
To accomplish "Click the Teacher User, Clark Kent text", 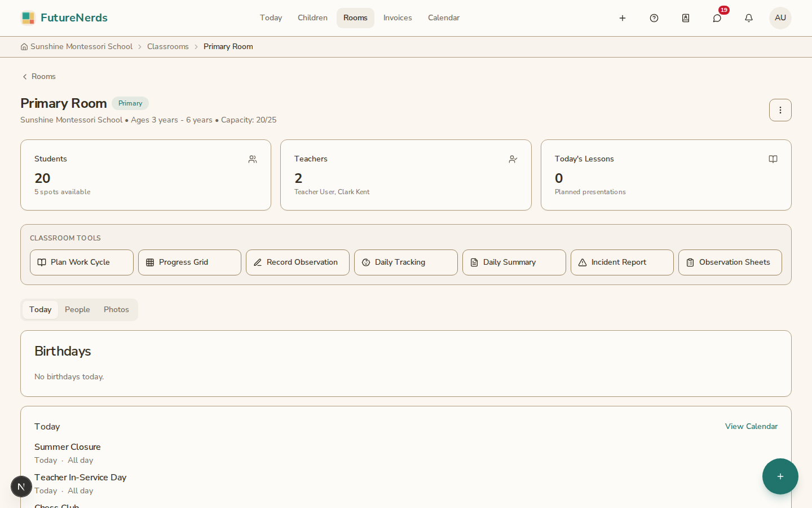I will pyautogui.click(x=332, y=192).
